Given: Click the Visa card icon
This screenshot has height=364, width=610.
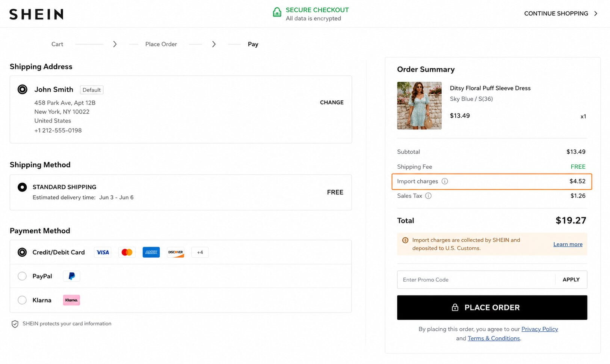Looking at the screenshot, I should 103,252.
